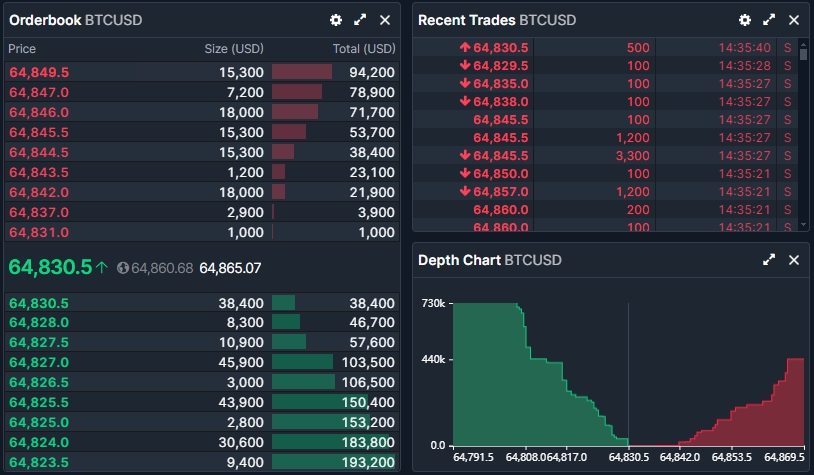This screenshot has height=475, width=814.
Task: Open Orderbook settings gear
Action: tap(336, 20)
